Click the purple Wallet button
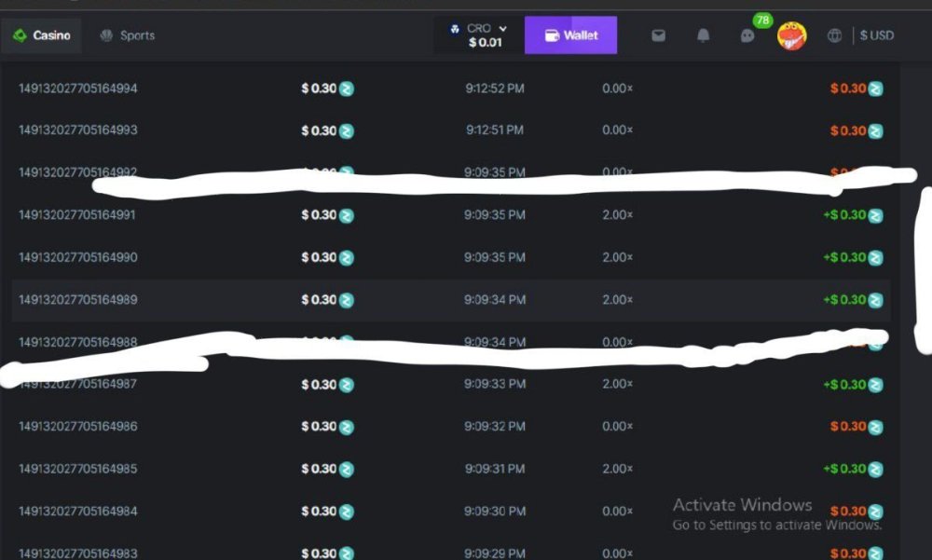 click(x=570, y=35)
